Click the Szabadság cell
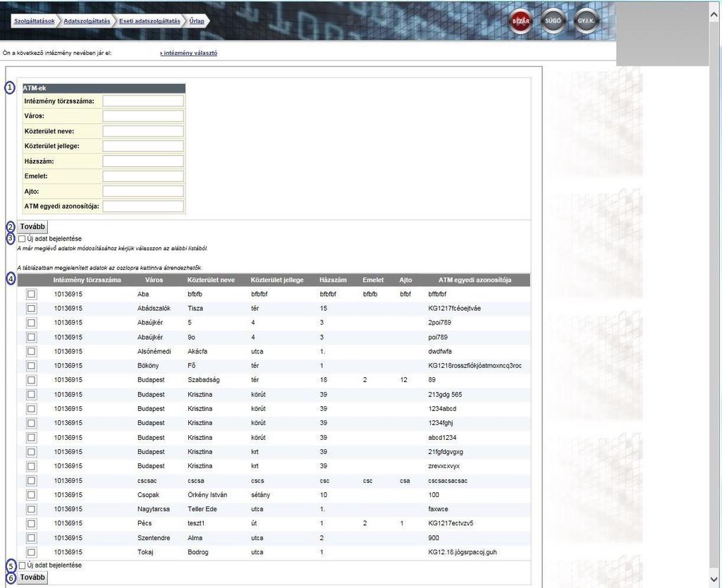 tap(204, 380)
